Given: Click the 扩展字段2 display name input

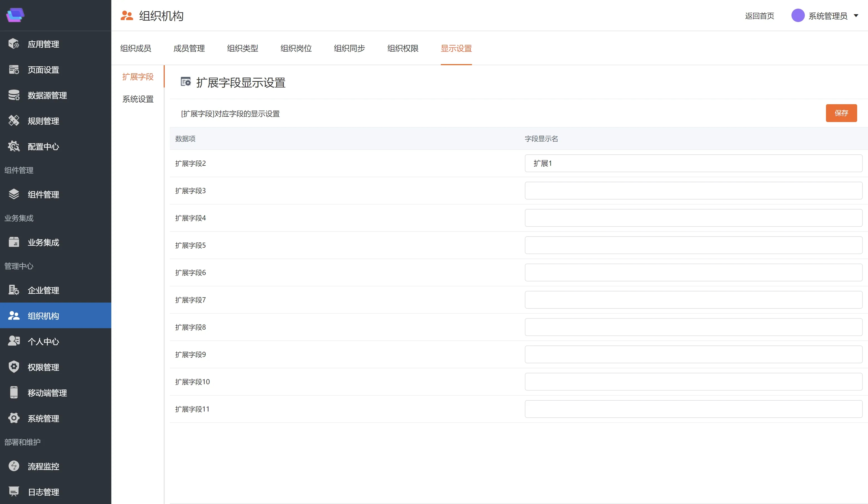Looking at the screenshot, I should (x=693, y=164).
